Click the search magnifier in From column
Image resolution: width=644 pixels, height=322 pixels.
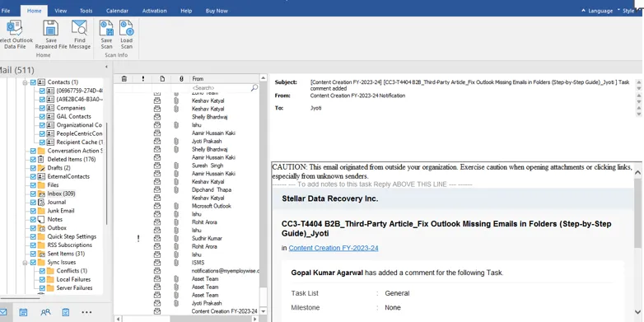pos(254,87)
